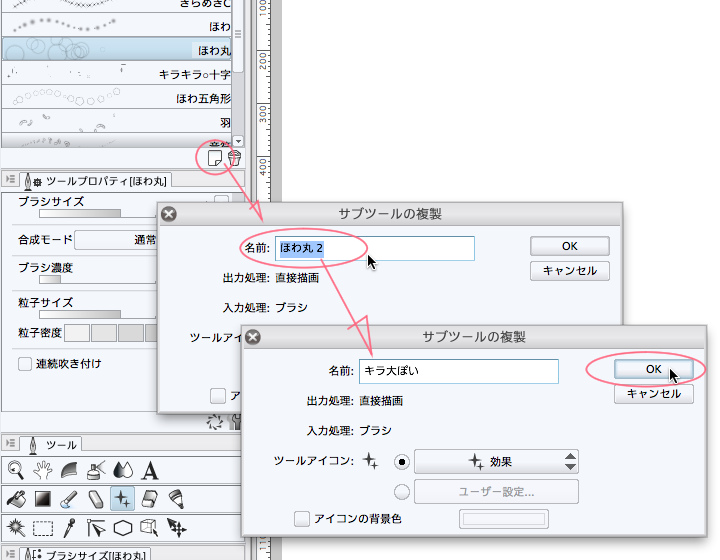Click the delete sub tool trash icon
Image resolution: width=720 pixels, height=560 pixels.
click(235, 157)
